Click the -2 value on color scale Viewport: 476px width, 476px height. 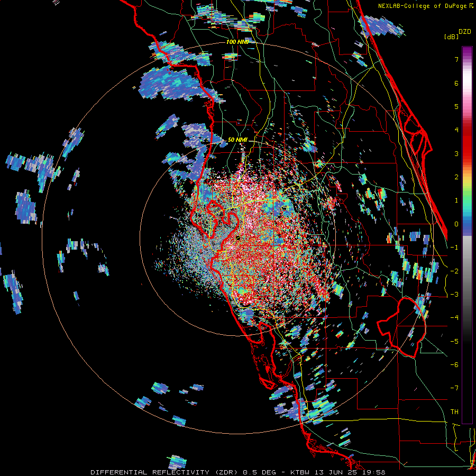tap(454, 271)
